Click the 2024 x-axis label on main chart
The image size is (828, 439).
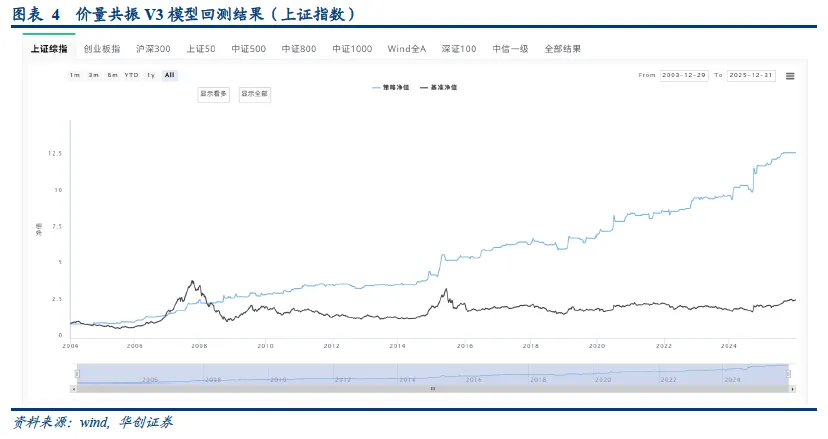(729, 346)
